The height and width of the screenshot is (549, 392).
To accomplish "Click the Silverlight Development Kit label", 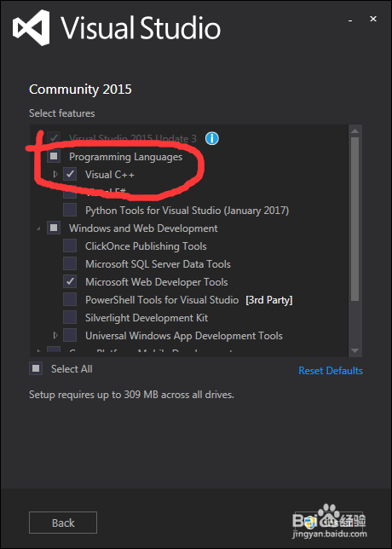I will tap(147, 318).
